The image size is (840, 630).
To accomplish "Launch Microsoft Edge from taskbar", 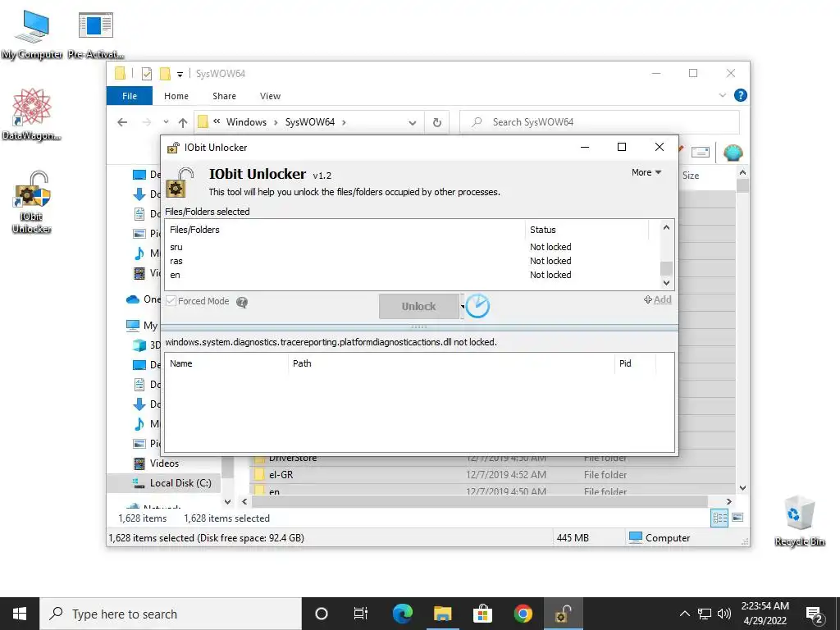I will 402,614.
